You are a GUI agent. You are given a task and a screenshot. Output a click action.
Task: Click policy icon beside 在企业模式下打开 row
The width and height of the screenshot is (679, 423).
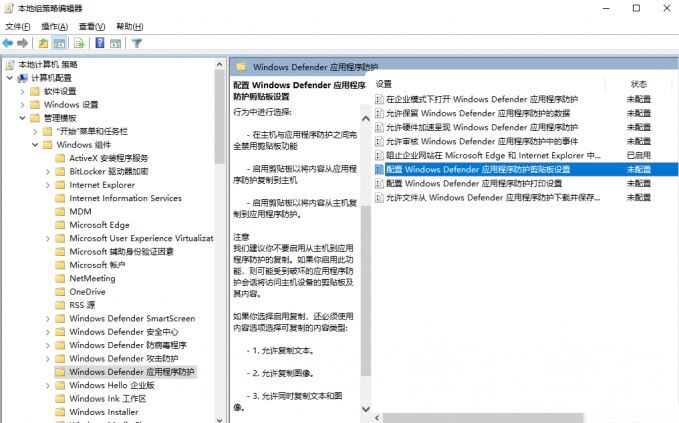(x=379, y=100)
